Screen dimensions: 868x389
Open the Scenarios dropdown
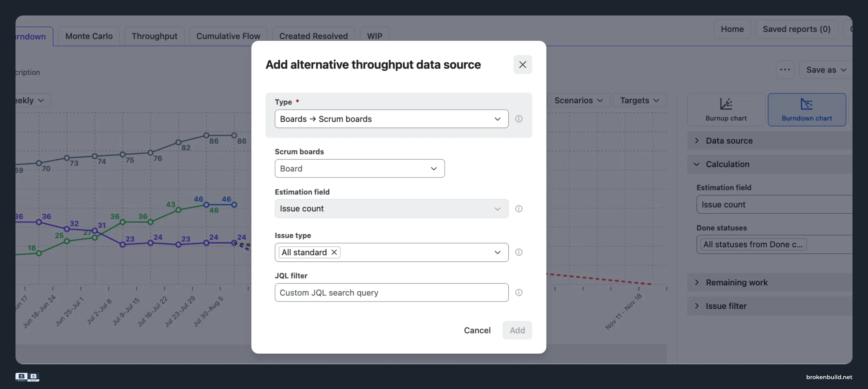coord(578,100)
